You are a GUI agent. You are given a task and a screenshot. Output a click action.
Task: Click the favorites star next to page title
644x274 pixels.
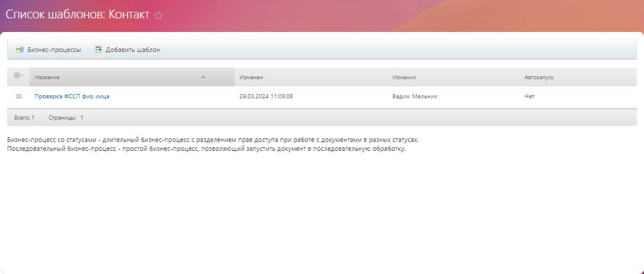[x=158, y=16]
